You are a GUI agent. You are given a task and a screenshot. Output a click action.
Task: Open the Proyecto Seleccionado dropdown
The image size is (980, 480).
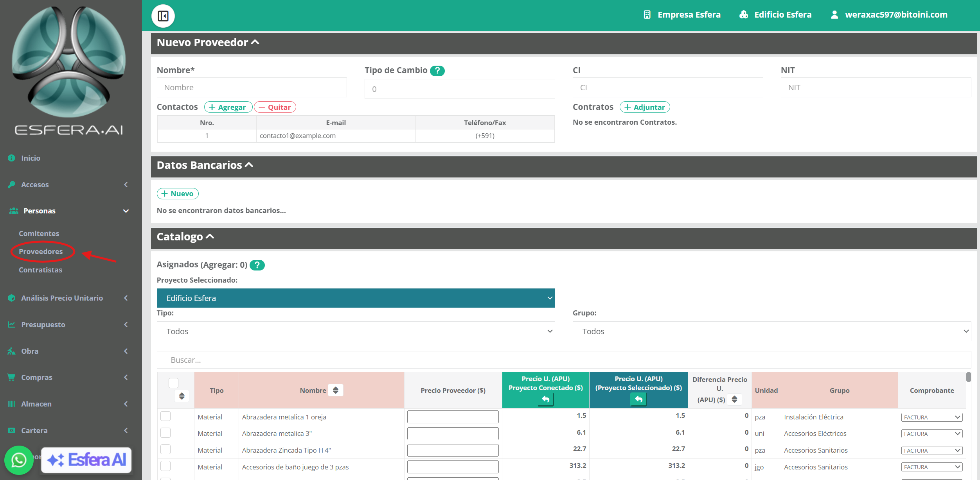pyautogui.click(x=356, y=298)
